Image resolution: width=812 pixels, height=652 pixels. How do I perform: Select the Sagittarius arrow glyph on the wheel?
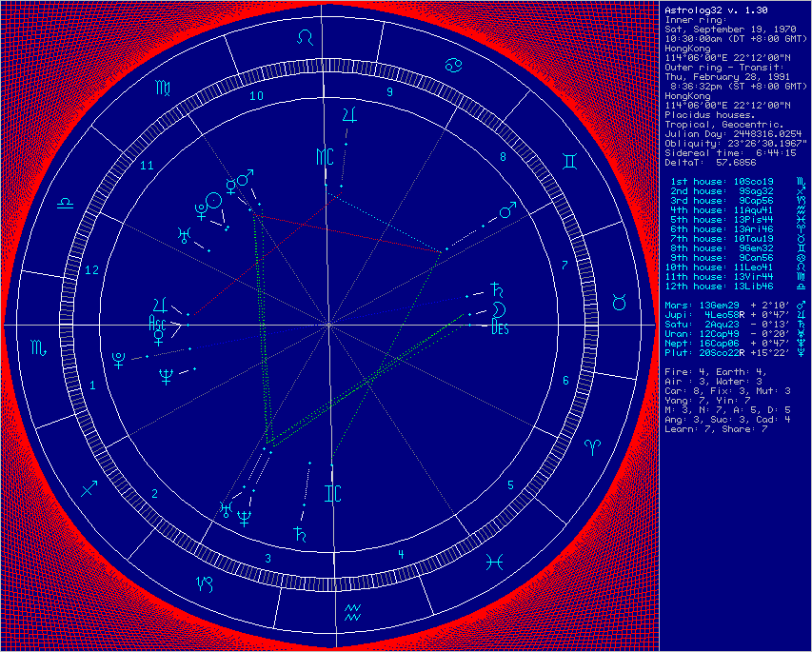pyautogui.click(x=89, y=488)
